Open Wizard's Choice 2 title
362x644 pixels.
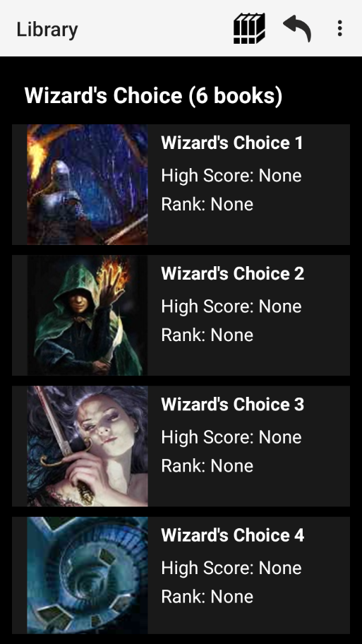(233, 273)
